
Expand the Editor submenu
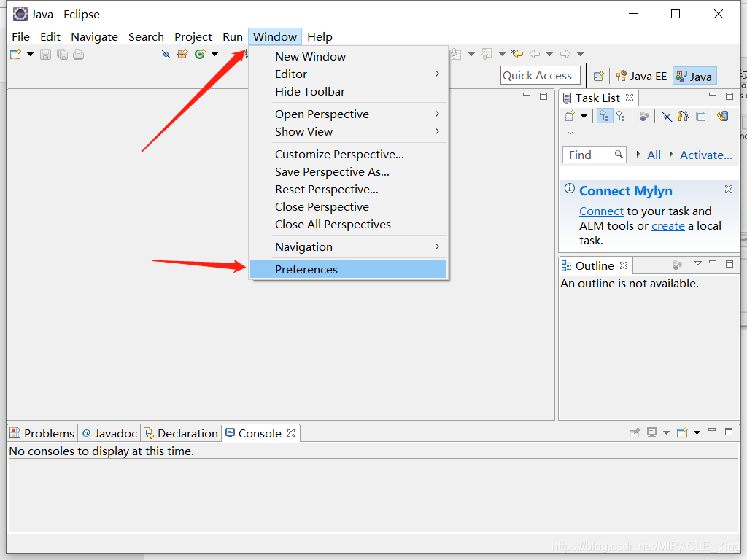click(348, 74)
